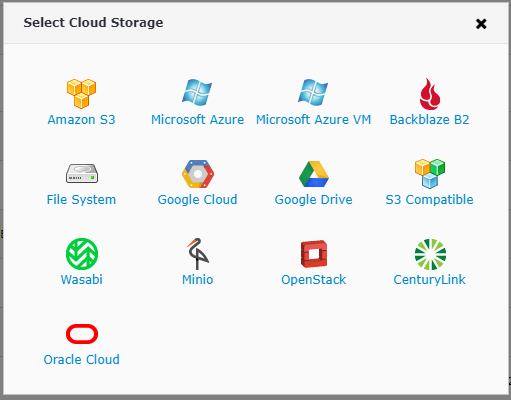The image size is (511, 400).
Task: Select the Amazon S3 cubes icon
Action: tap(81, 94)
